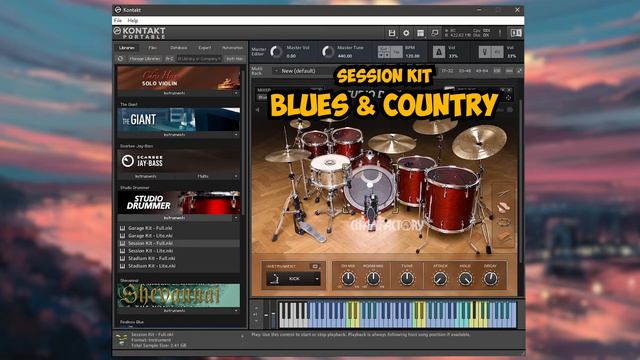Click the ROOM MIX knob
Image resolution: width=640 pixels, height=360 pixels.
pos(373,279)
